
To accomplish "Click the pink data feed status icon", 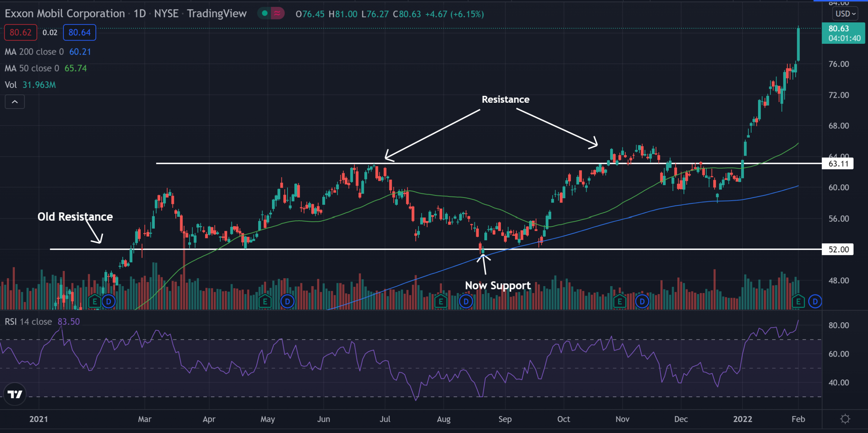I will tap(277, 13).
